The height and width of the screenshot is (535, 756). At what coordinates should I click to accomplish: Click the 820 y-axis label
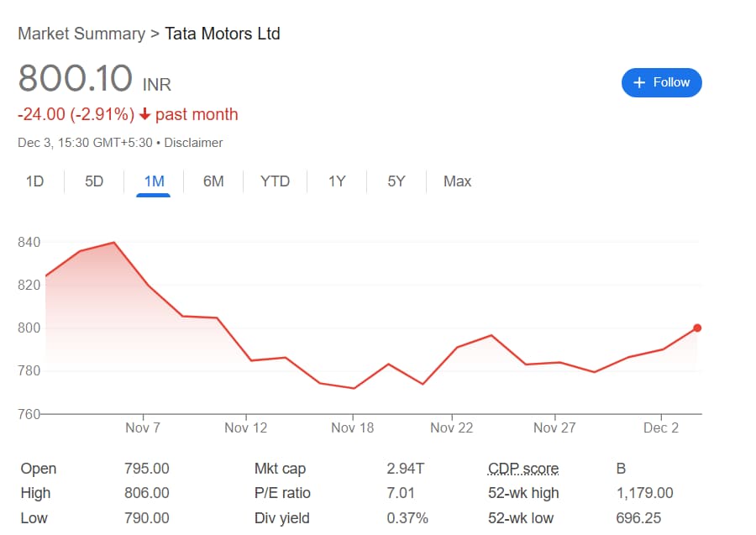(29, 285)
